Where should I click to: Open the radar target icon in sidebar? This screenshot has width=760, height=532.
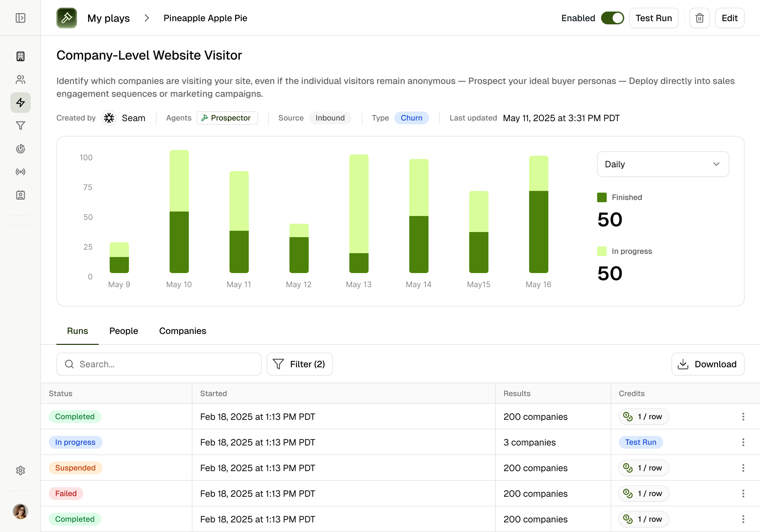21,149
